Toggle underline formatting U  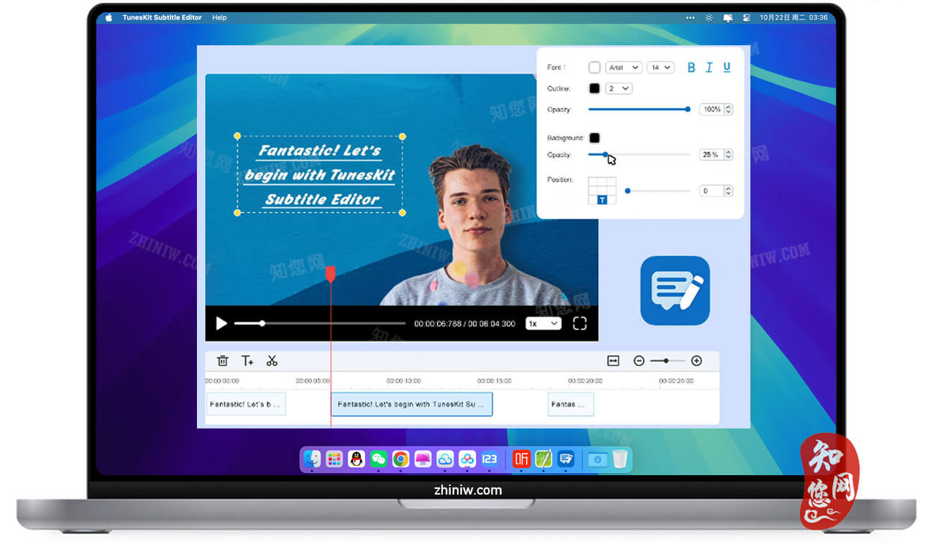pyautogui.click(x=727, y=67)
